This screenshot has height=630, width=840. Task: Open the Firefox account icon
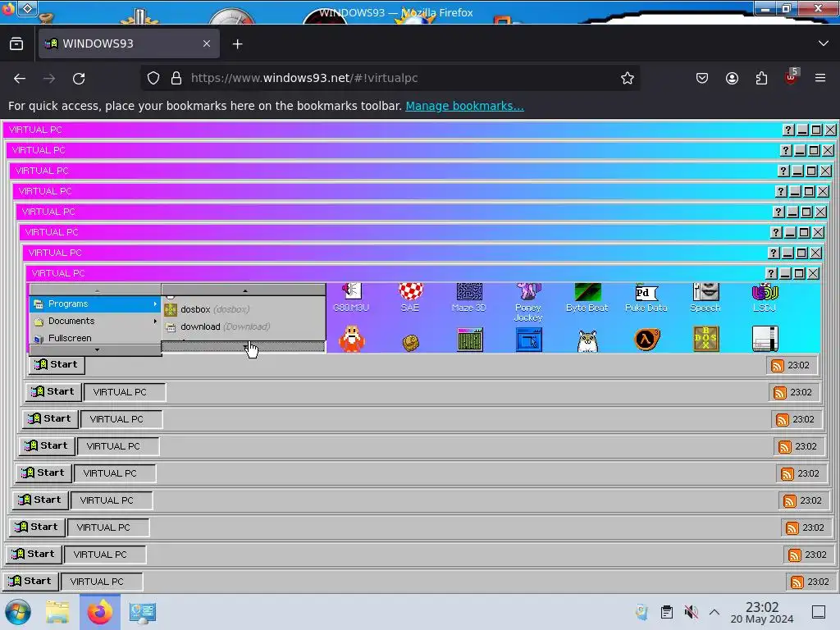click(x=732, y=78)
